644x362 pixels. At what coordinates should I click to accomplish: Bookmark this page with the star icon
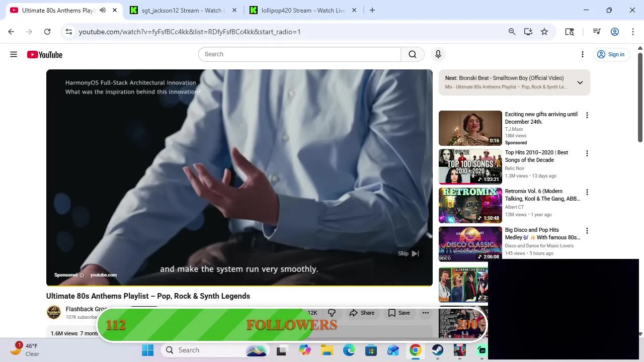click(544, 32)
